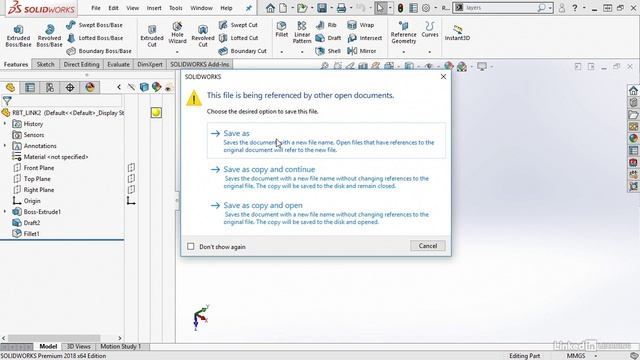Expand the History tree node

[x=5, y=124]
